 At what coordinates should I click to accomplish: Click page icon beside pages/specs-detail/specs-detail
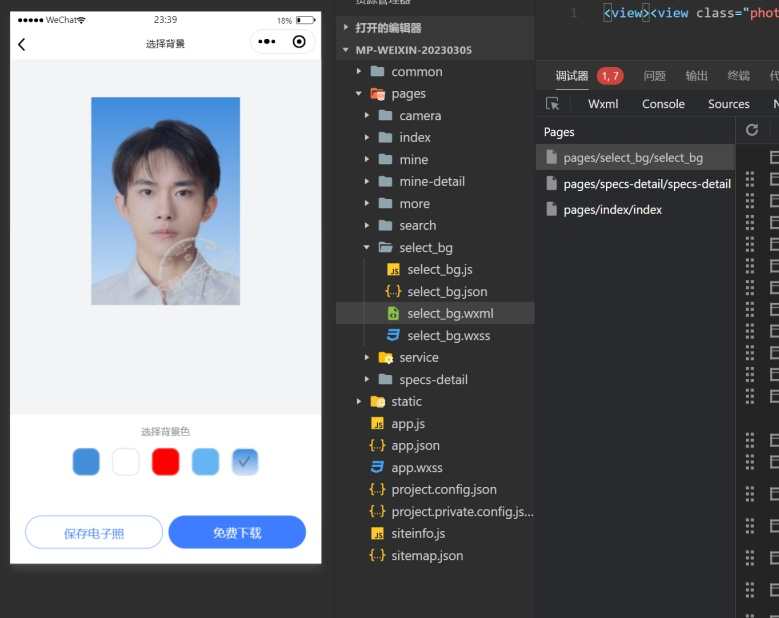point(551,184)
